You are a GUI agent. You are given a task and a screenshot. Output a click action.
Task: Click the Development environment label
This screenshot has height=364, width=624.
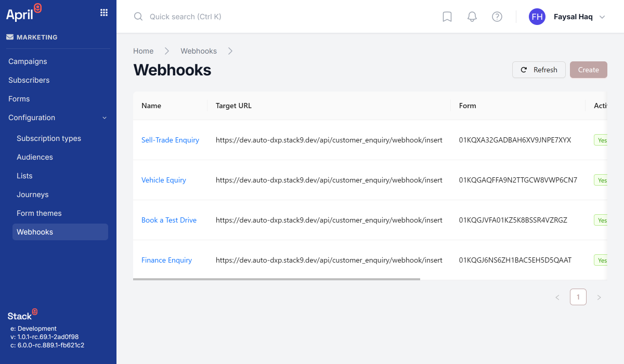point(33,329)
